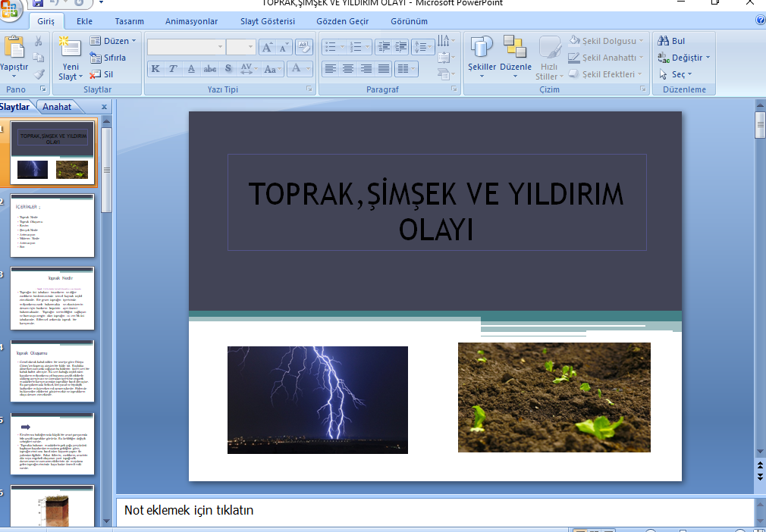Go to next slide using double down arrow
The height and width of the screenshot is (532, 766).
coord(760,477)
